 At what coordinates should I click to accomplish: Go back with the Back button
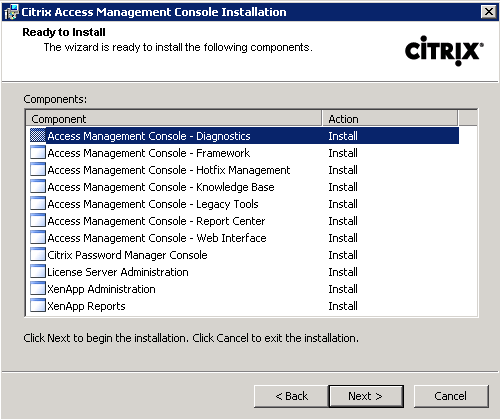coord(291,396)
